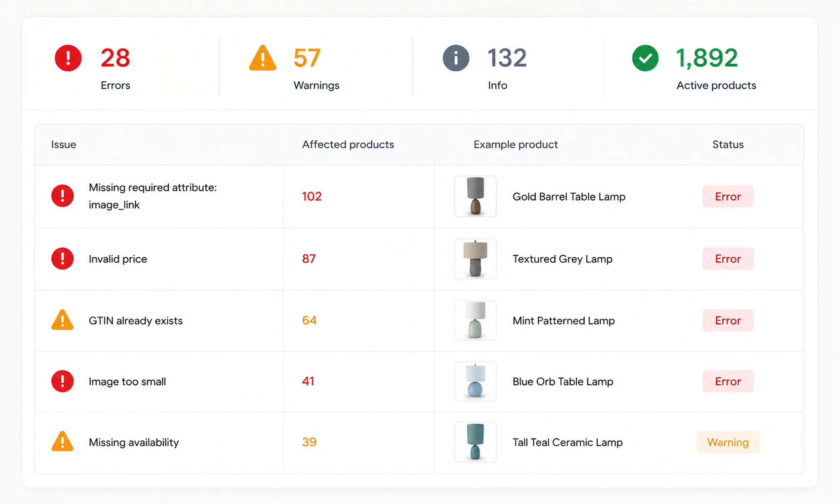This screenshot has width=840, height=504.
Task: Click the Mint Patterned Lamp name
Action: pyautogui.click(x=563, y=321)
